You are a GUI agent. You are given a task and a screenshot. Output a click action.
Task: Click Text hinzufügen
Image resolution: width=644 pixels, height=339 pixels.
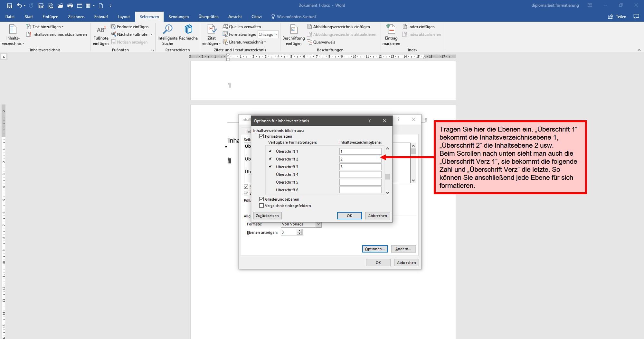tap(45, 27)
